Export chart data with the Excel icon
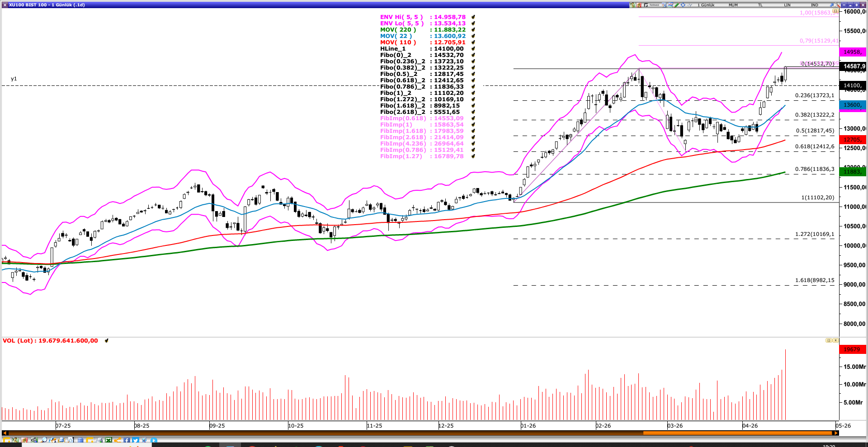Image resolution: width=868 pixels, height=447 pixels. click(108, 440)
